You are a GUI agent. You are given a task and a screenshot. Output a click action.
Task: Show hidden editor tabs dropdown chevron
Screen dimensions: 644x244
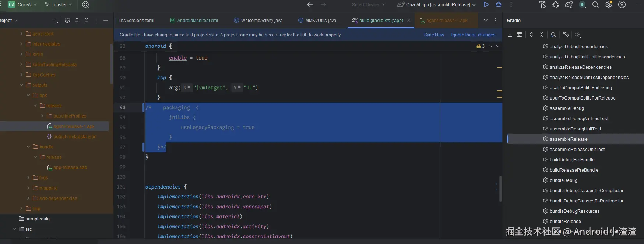[x=486, y=20]
